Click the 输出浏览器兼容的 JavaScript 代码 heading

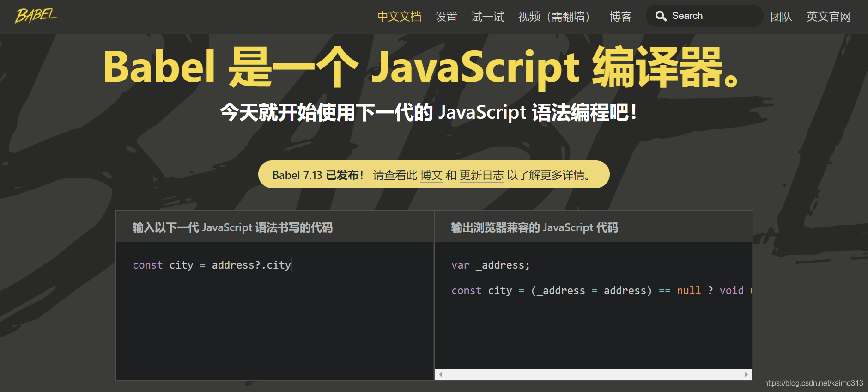point(534,227)
